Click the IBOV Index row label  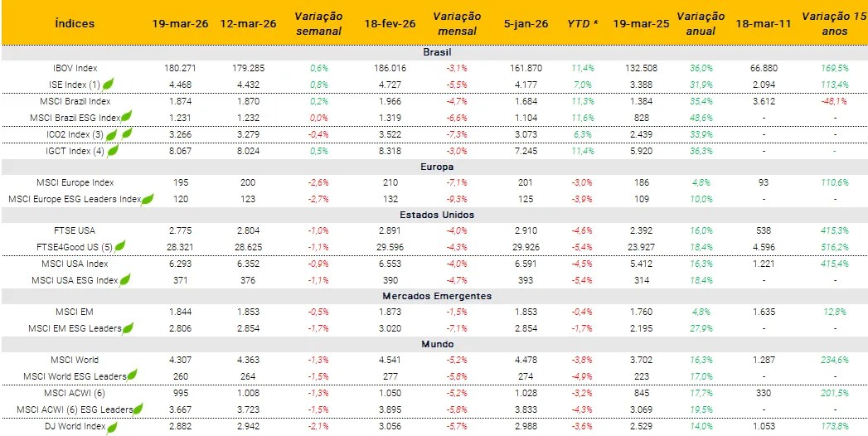tap(75, 67)
